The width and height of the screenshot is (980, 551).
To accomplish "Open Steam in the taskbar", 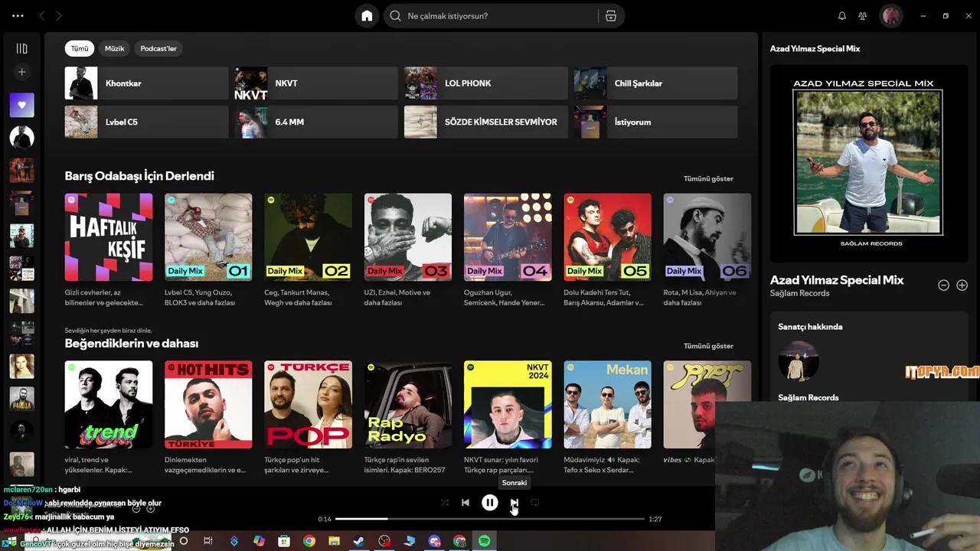I will pos(358,541).
